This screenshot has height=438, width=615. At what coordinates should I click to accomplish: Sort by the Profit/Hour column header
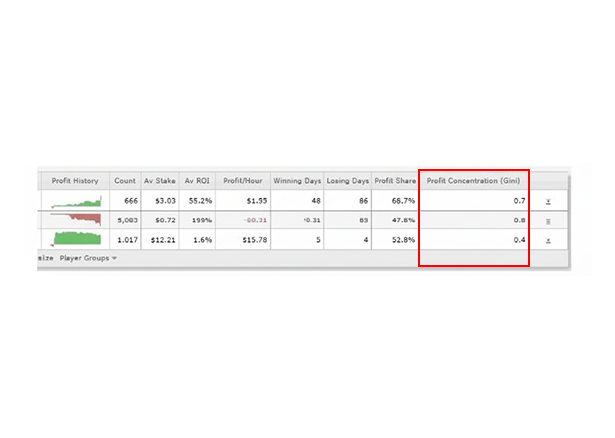point(243,181)
